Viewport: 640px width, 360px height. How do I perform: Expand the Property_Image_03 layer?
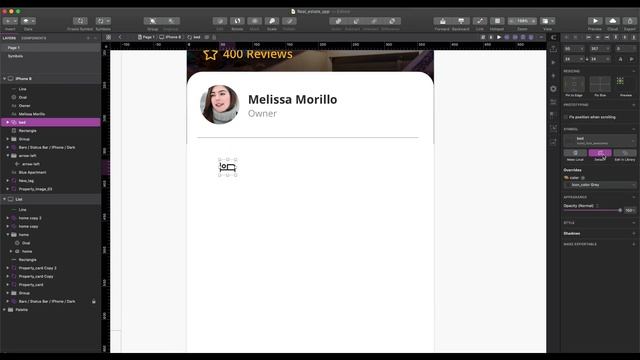point(7,189)
